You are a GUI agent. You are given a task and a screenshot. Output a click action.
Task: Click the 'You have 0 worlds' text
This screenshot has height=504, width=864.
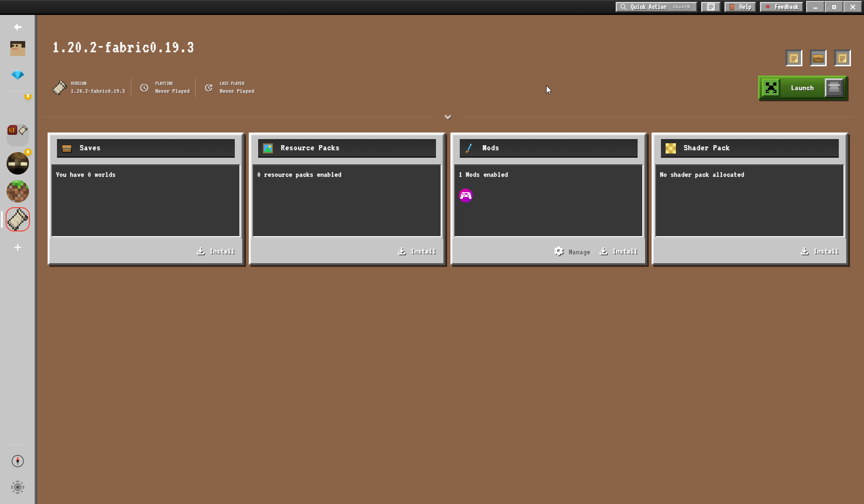(85, 175)
